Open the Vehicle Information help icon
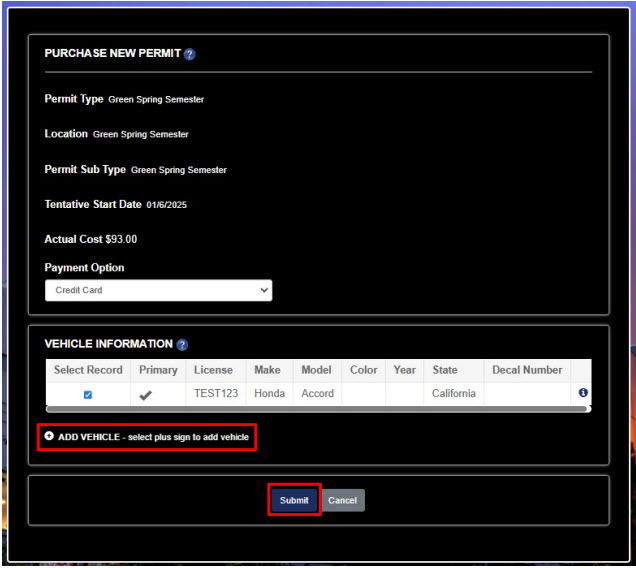The height and width of the screenshot is (568, 636). coord(182,345)
